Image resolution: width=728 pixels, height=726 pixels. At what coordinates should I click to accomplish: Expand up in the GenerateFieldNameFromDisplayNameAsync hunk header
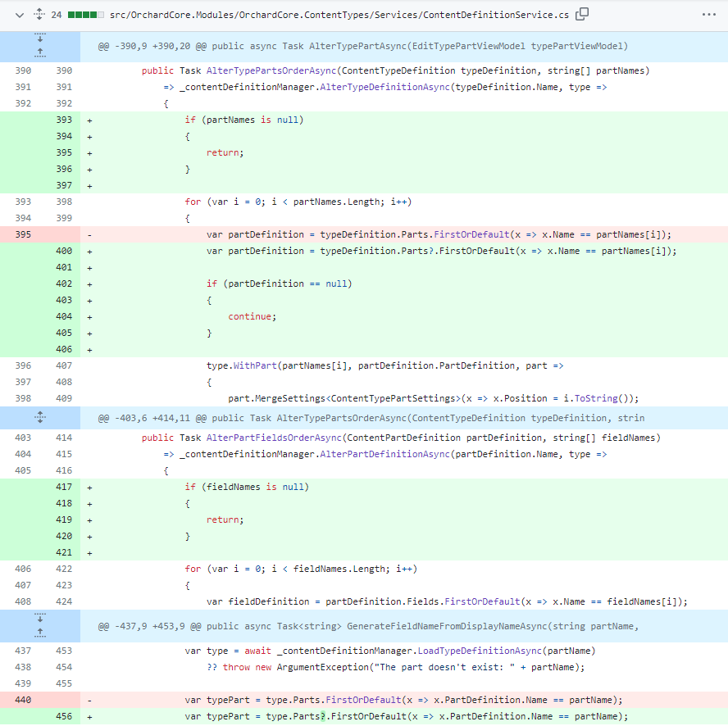(x=40, y=633)
